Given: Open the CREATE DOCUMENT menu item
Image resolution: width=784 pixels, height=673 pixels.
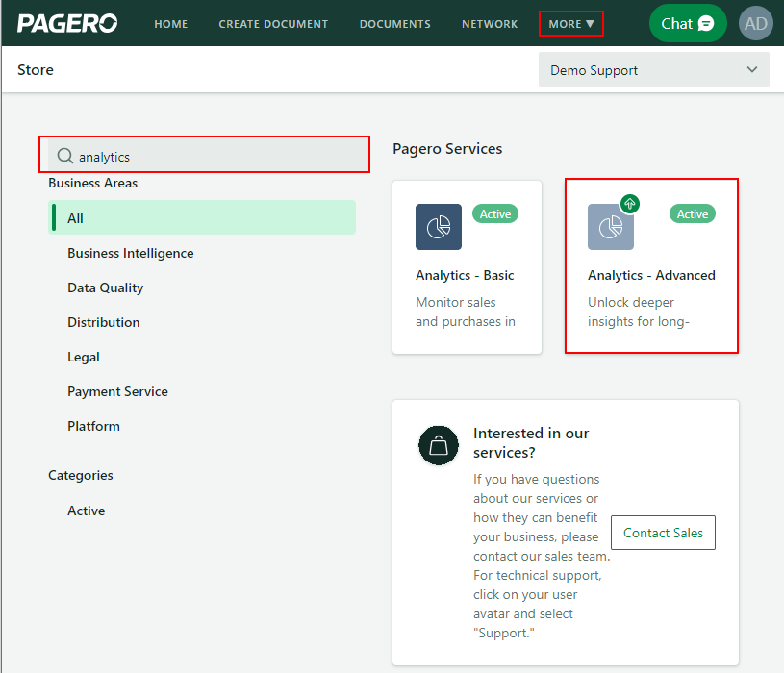Looking at the screenshot, I should coord(273,24).
